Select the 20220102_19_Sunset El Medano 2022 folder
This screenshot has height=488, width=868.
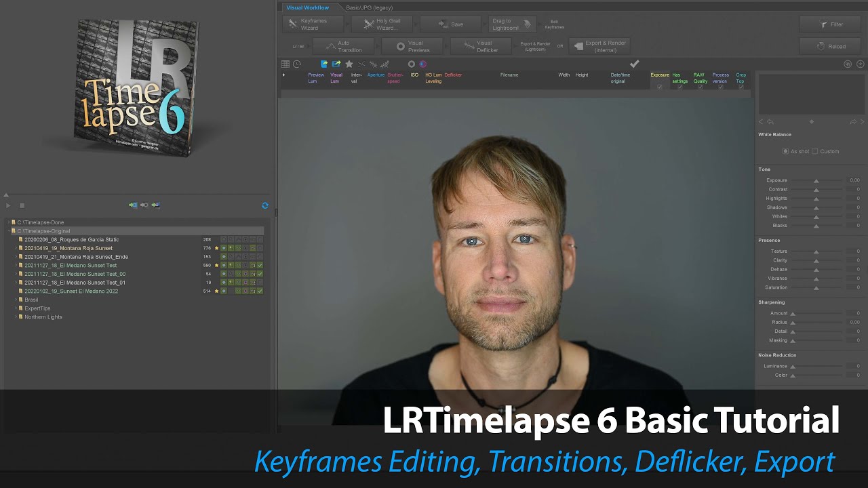(x=71, y=291)
